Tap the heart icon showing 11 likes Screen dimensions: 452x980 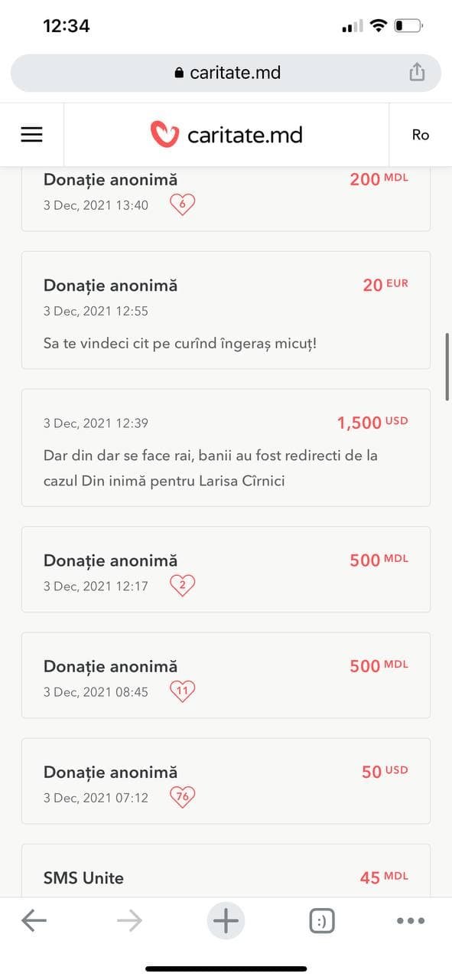(182, 691)
